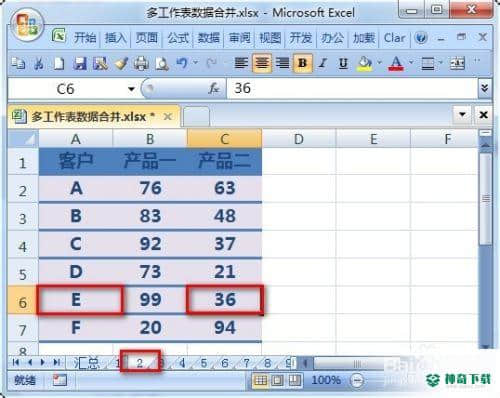The width and height of the screenshot is (500, 398).
Task: Click the zoom out minus button
Action: pos(357,380)
